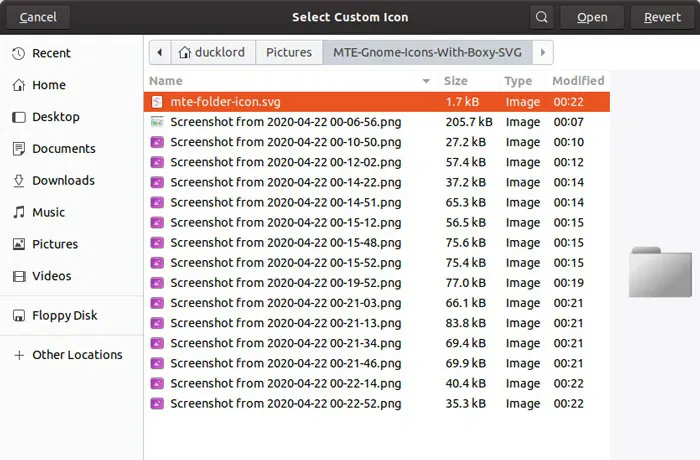
Task: Open Recent in the sidebar
Action: [41, 53]
